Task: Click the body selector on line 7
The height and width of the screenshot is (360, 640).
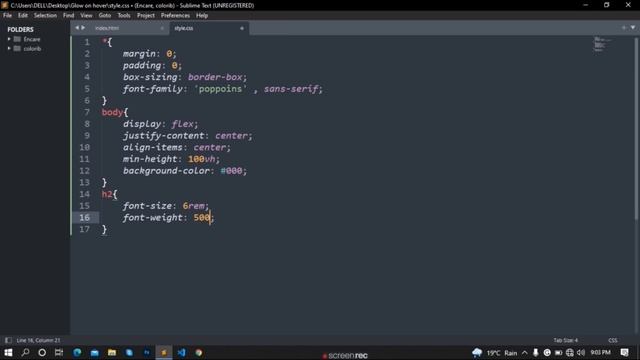Action: pos(112,112)
